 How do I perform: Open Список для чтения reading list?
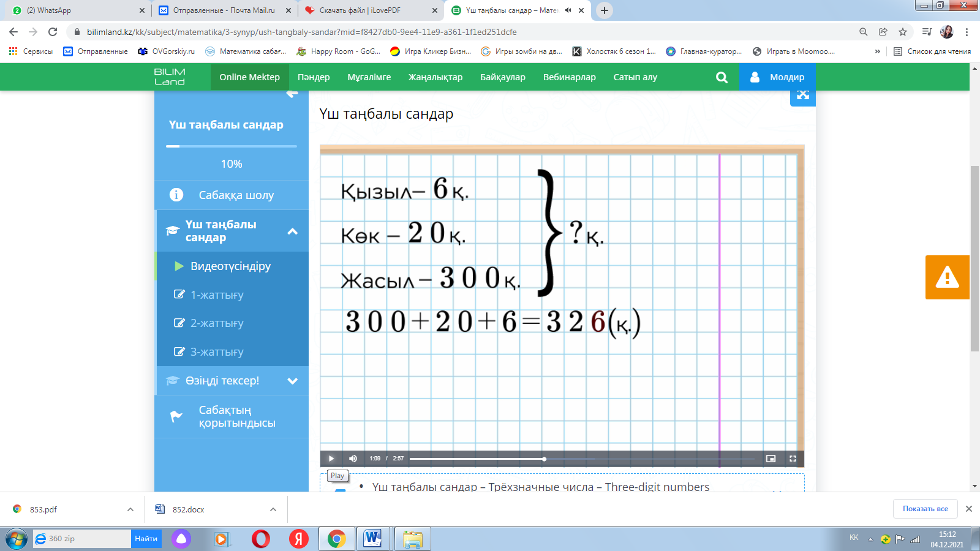coord(932,51)
